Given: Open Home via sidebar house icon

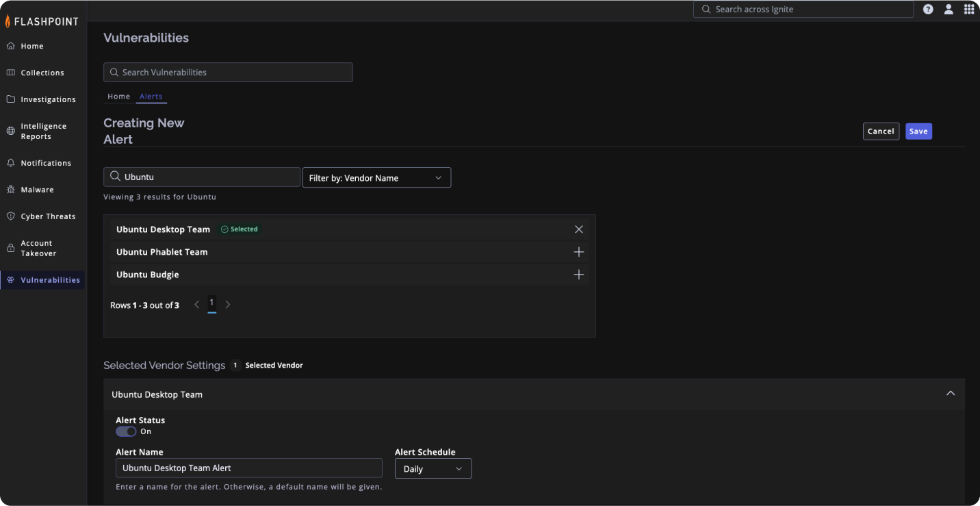Looking at the screenshot, I should point(10,46).
